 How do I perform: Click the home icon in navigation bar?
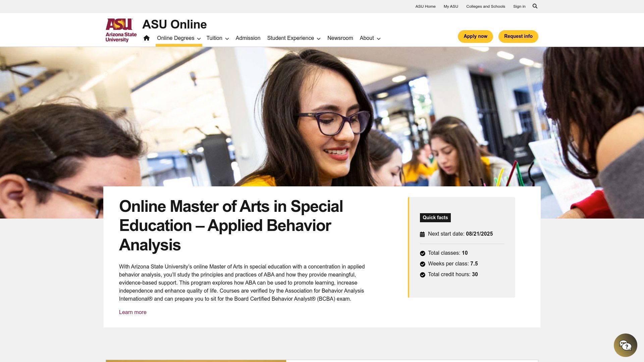pyautogui.click(x=147, y=38)
